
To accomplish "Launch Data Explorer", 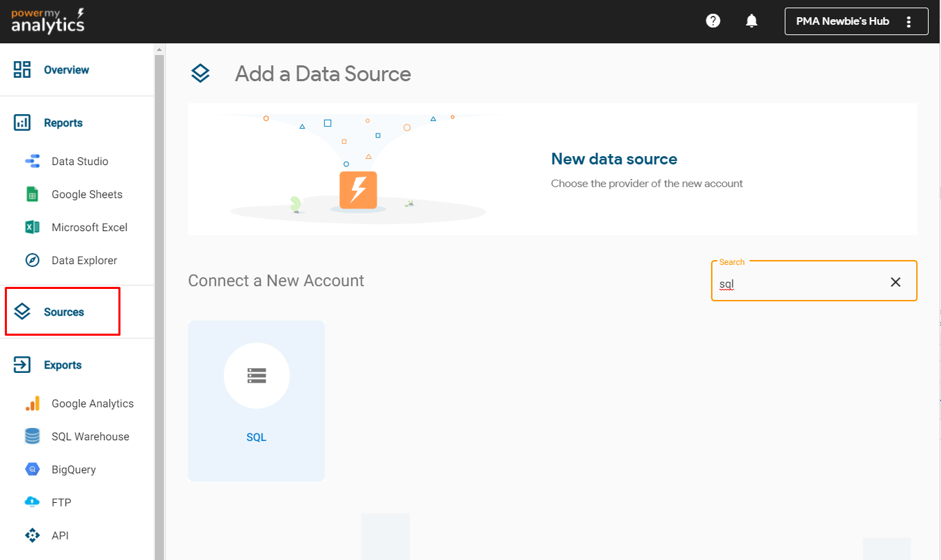I will coord(84,261).
